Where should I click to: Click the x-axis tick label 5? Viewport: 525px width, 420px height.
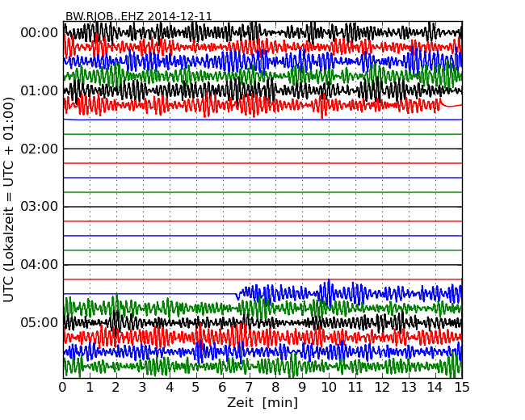pos(196,388)
